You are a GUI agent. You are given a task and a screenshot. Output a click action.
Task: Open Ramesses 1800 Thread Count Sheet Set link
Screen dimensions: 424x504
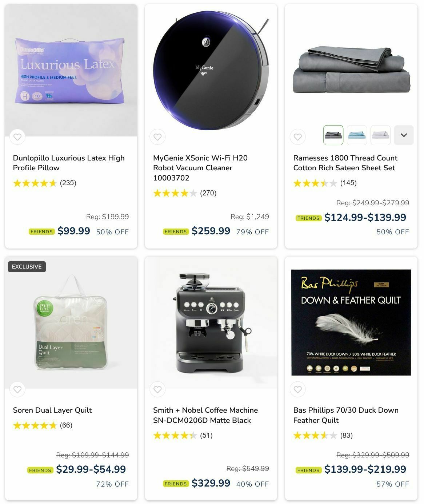(345, 163)
